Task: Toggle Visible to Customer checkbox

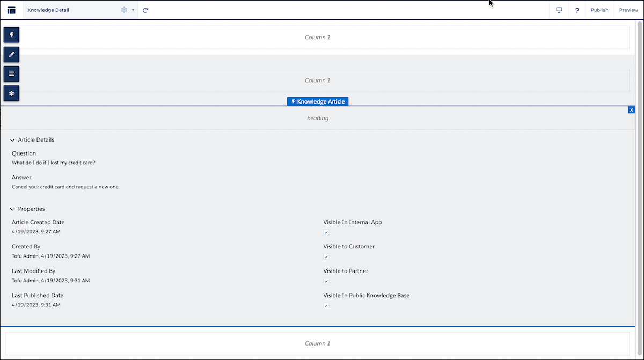Action: [326, 257]
